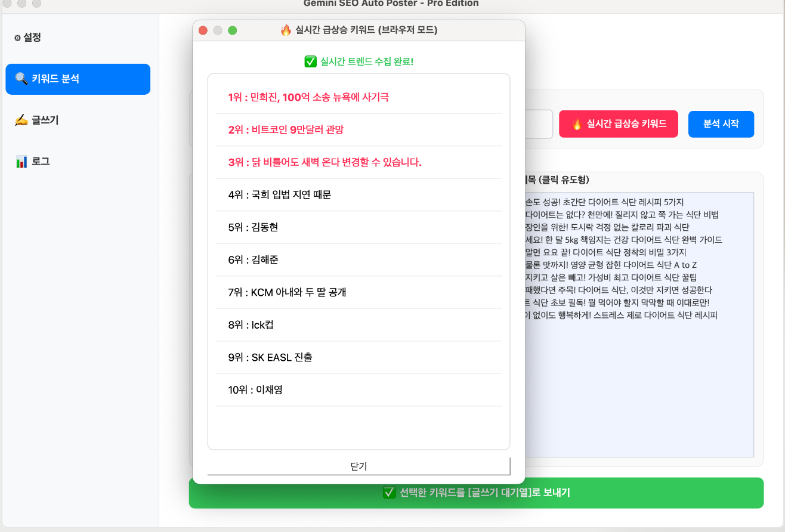785x532 pixels.
Task: Switch to the 글쓰기 writing tab
Action: coord(37,120)
